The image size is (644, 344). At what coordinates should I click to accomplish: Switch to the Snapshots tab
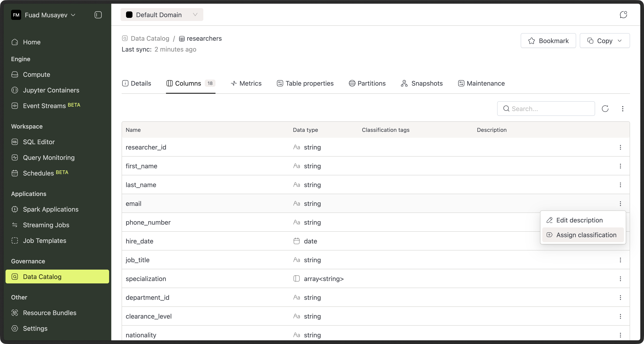(x=422, y=83)
